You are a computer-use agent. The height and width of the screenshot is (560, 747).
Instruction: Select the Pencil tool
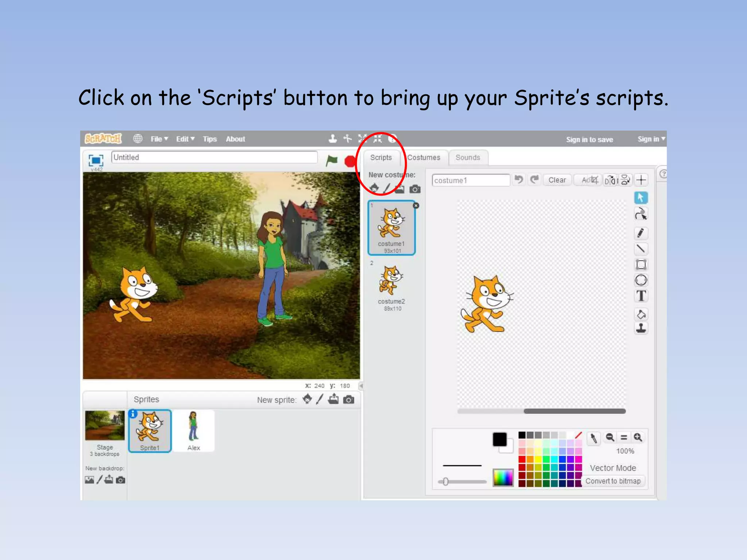point(641,233)
